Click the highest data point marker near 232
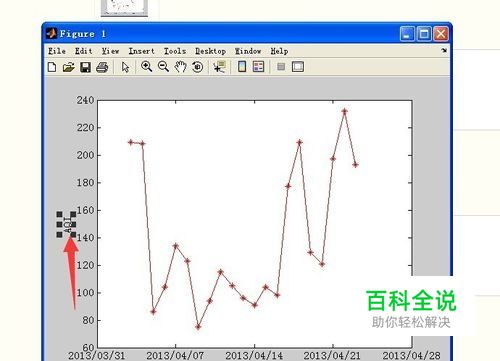Image resolution: width=500 pixels, height=361 pixels. point(345,111)
